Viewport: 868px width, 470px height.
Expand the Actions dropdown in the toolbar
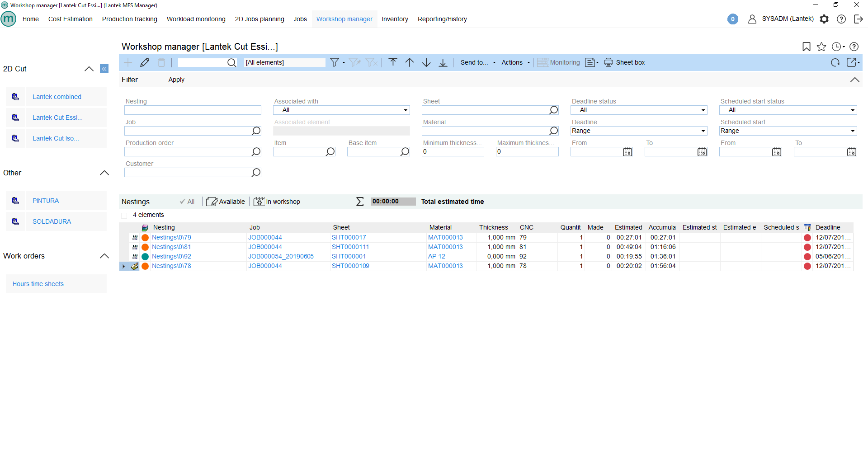(x=514, y=62)
